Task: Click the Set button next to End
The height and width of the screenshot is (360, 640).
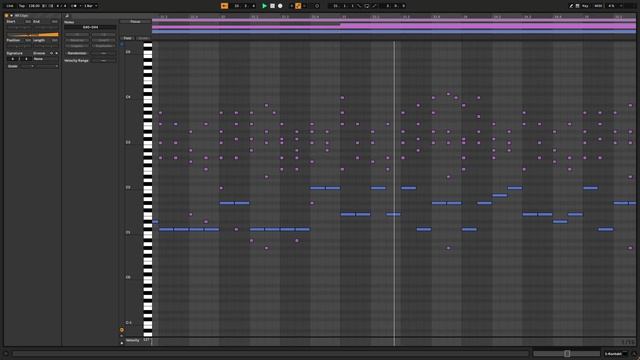Action: tap(54, 22)
